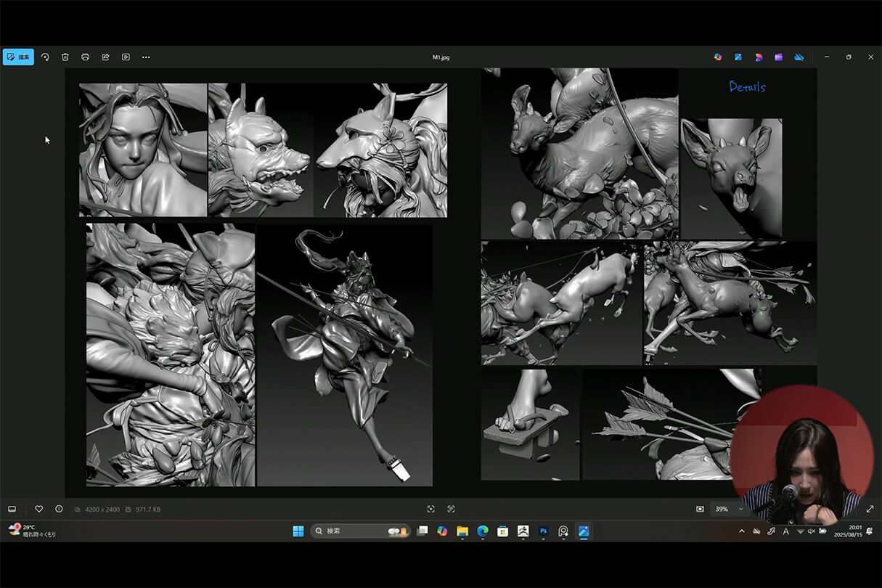Click the fit-to-window icon beside zoom percentage
Screen dimensions: 882x588
[x=700, y=509]
